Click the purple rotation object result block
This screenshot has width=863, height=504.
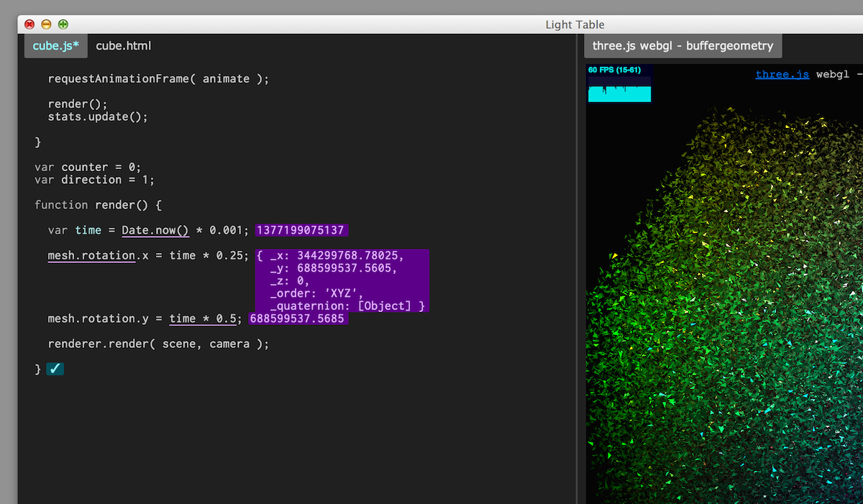click(342, 280)
